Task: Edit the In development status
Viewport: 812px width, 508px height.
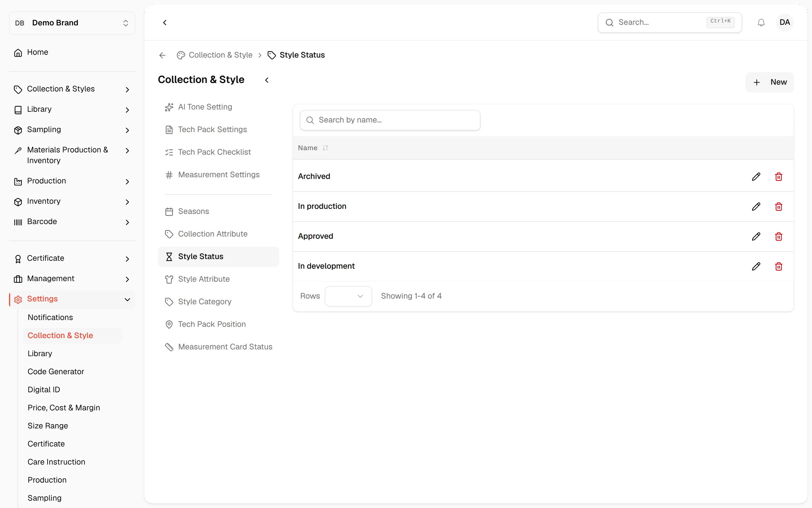Action: 756,266
